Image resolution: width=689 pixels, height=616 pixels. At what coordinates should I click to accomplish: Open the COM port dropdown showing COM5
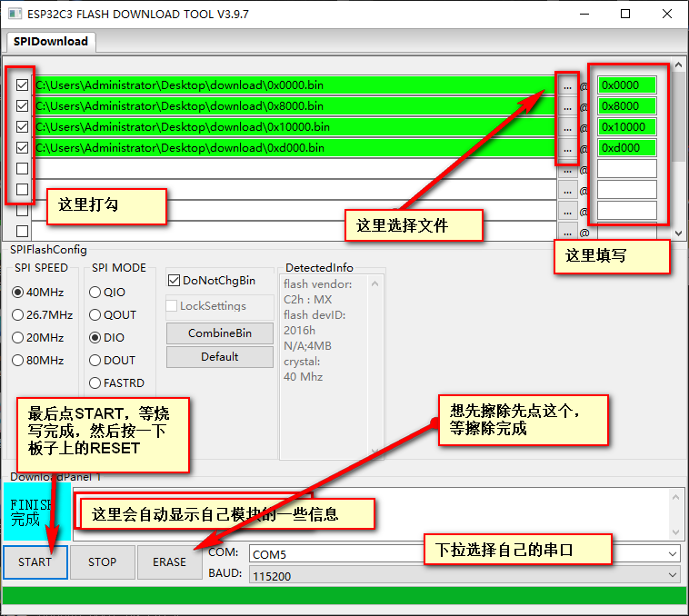pos(464,554)
